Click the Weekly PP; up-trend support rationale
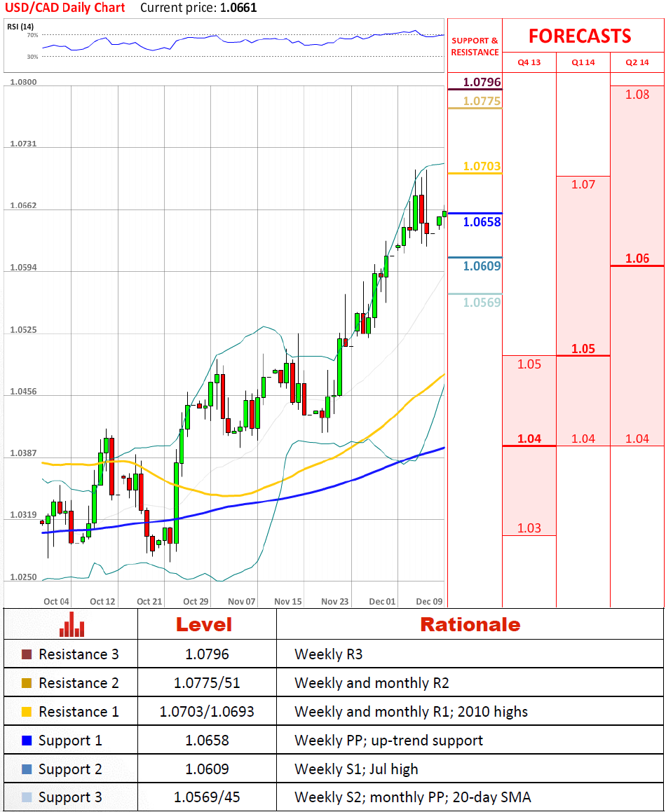Viewport: 666px width, 812px height. (x=388, y=741)
